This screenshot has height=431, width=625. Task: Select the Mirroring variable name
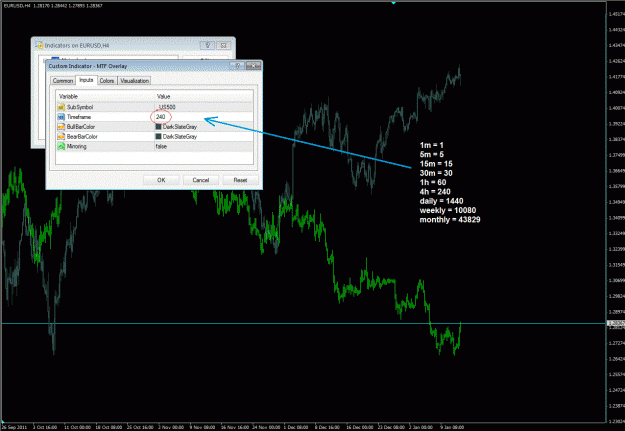tap(77, 146)
